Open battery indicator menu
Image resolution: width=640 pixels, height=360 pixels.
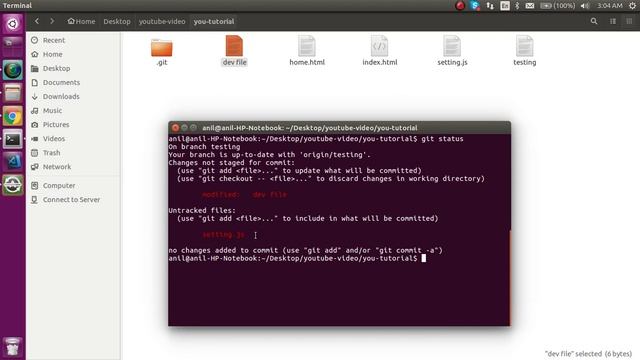[558, 6]
